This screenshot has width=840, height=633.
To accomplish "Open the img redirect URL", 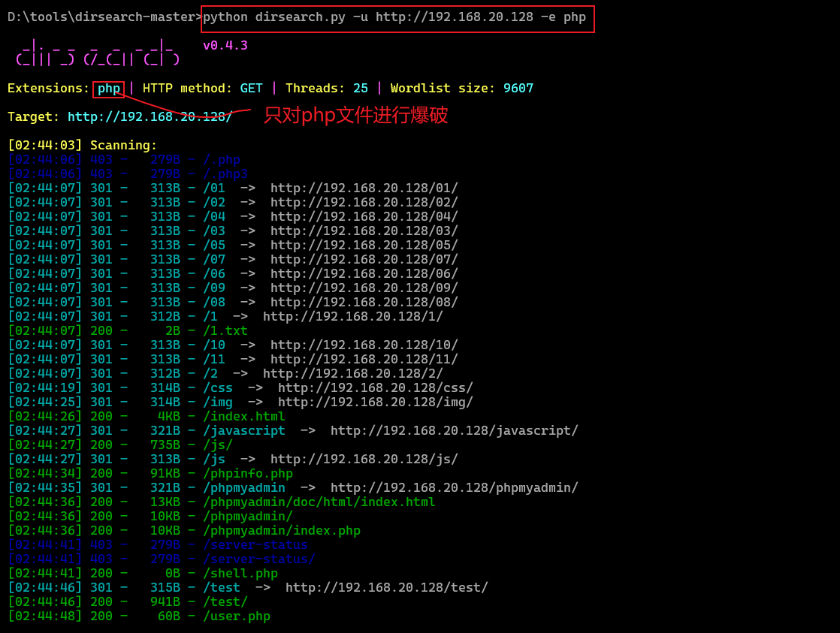I will (376, 402).
